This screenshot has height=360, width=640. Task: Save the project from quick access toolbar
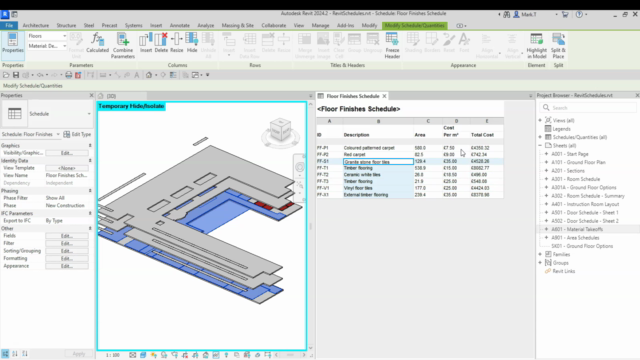tap(16, 75)
